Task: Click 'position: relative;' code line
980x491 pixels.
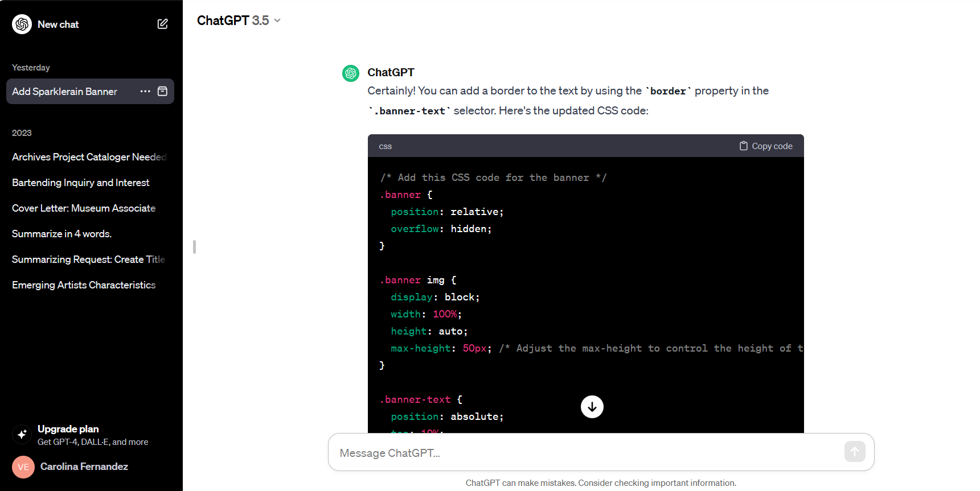Action: [x=447, y=212]
